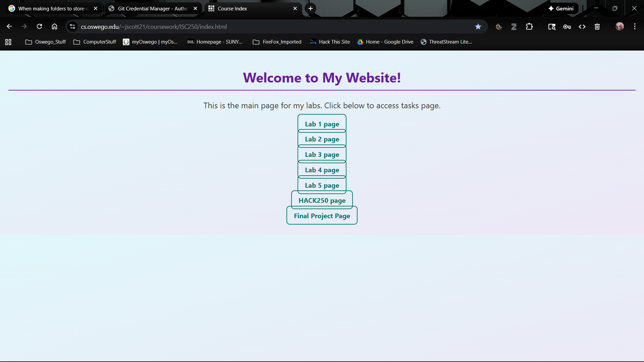Click the trash can extension icon

[597, 26]
